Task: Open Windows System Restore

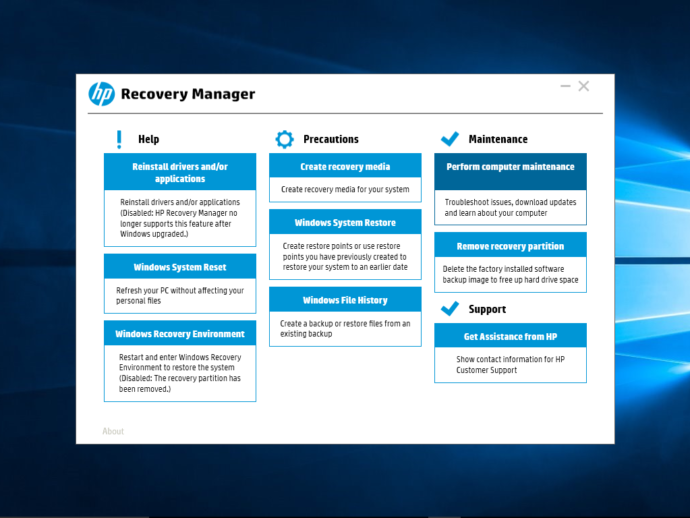Action: click(x=345, y=222)
